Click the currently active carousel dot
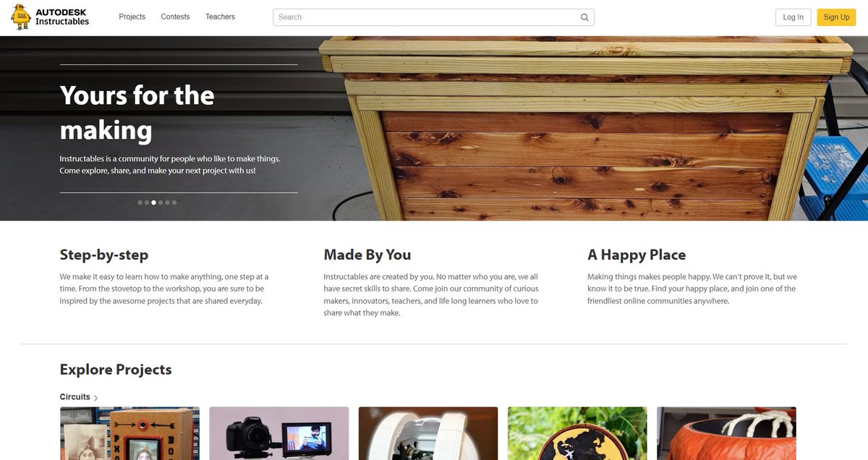 (153, 203)
